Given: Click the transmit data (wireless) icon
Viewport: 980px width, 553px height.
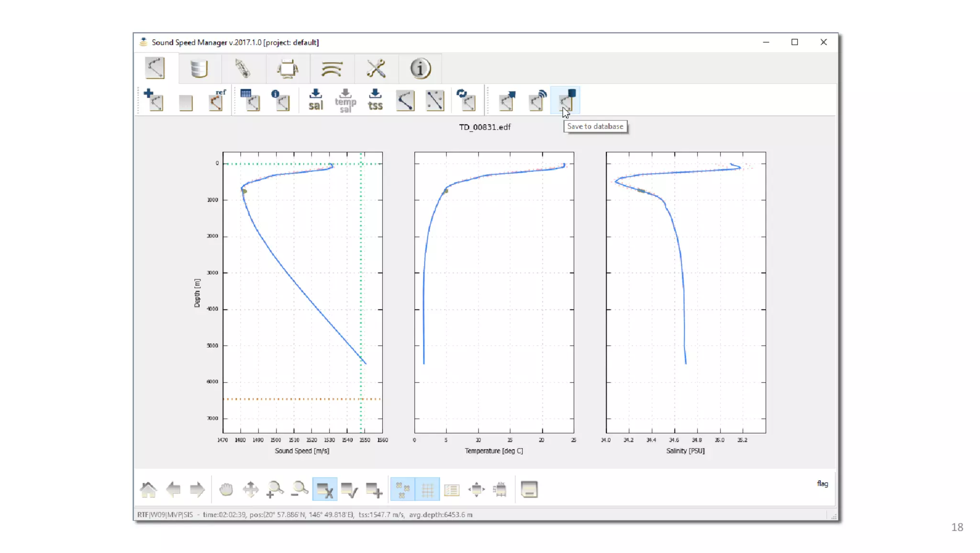Looking at the screenshot, I should tap(537, 100).
